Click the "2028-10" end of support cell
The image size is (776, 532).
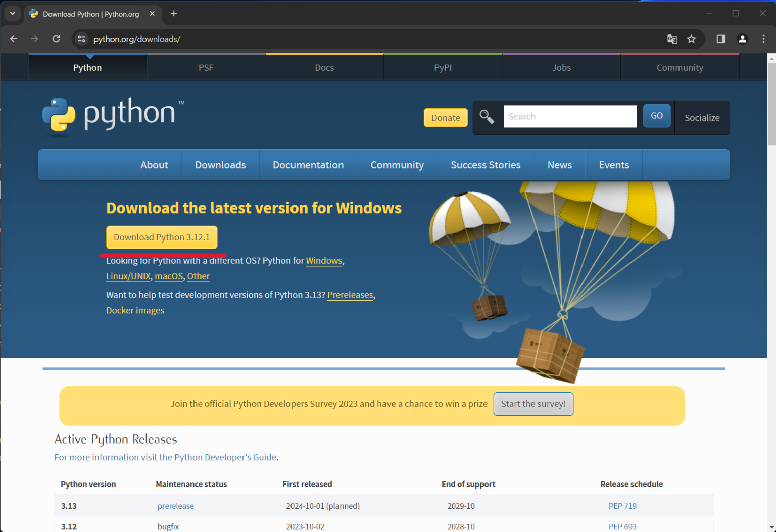[461, 526]
